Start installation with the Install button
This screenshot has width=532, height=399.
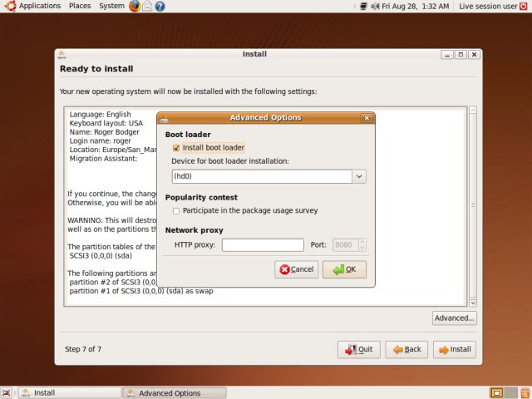point(455,349)
